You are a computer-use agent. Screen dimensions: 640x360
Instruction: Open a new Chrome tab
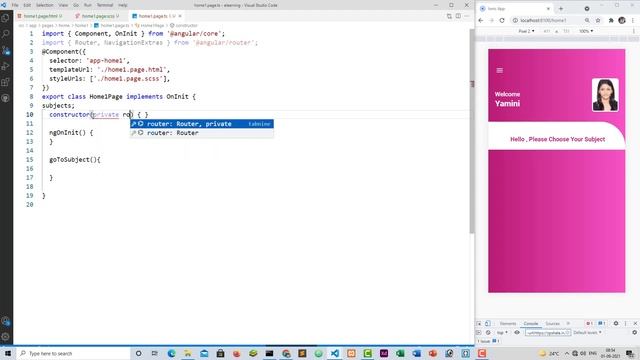coord(561,9)
